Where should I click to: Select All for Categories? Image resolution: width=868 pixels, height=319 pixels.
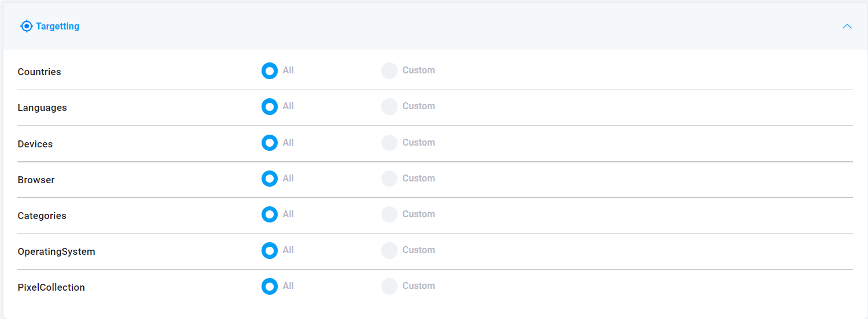tap(270, 214)
